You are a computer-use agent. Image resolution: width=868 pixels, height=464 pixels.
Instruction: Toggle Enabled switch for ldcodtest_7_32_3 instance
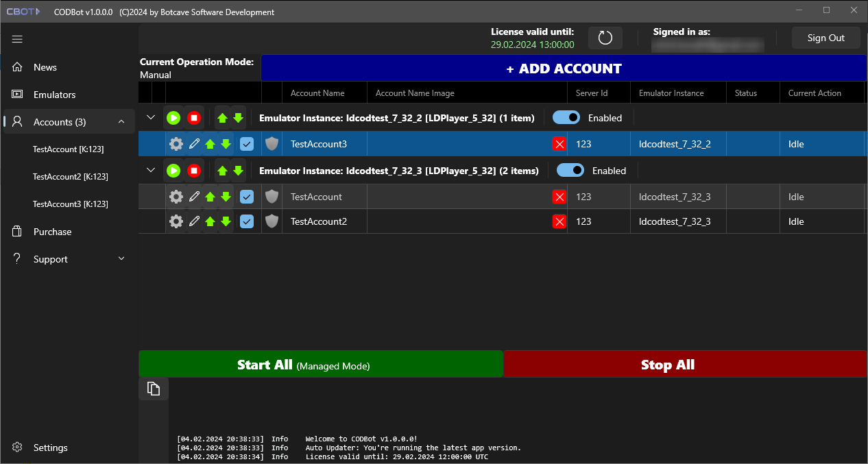[x=570, y=171]
